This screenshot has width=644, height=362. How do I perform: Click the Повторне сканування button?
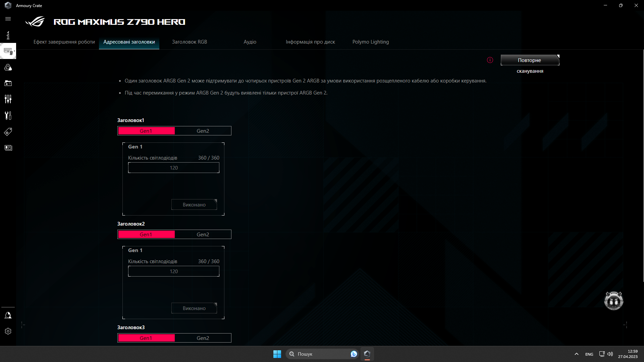[x=530, y=60]
